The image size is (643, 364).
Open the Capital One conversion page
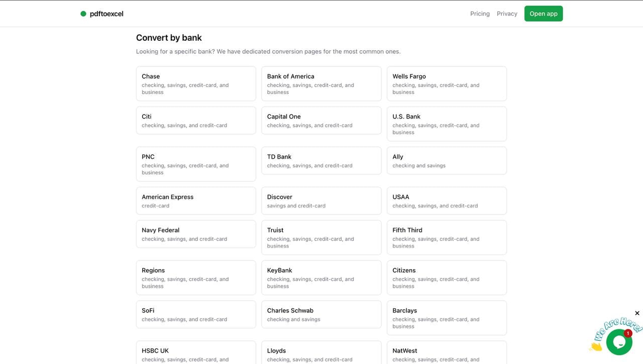tap(321, 120)
